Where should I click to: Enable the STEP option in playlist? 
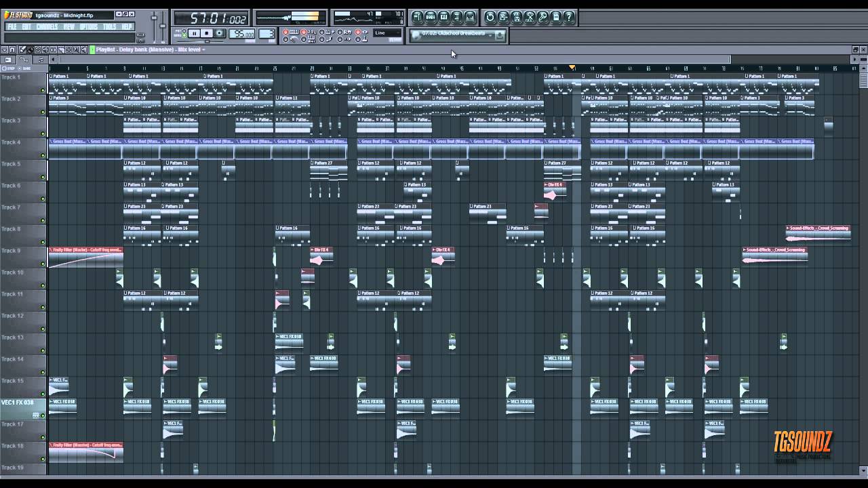pos(7,68)
